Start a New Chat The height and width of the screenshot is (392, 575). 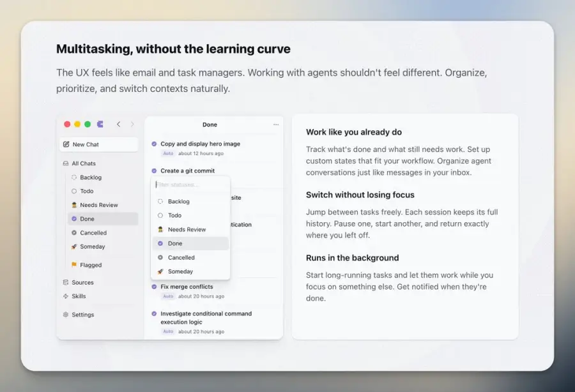pyautogui.click(x=99, y=144)
